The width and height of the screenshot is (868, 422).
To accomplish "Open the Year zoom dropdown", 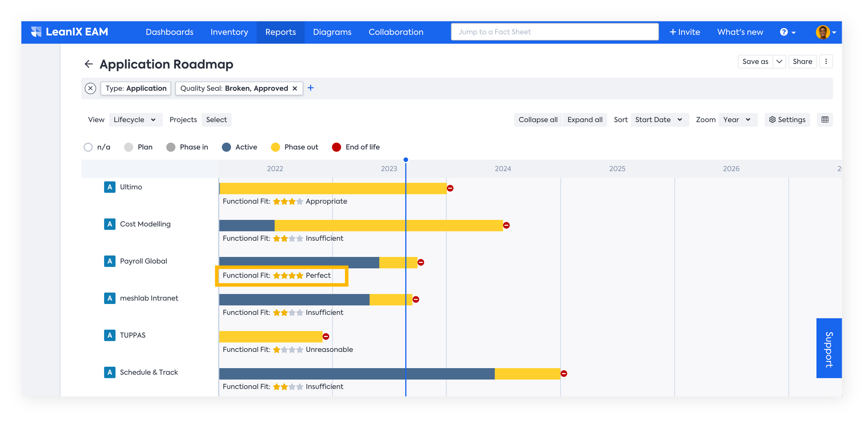I will (x=738, y=120).
